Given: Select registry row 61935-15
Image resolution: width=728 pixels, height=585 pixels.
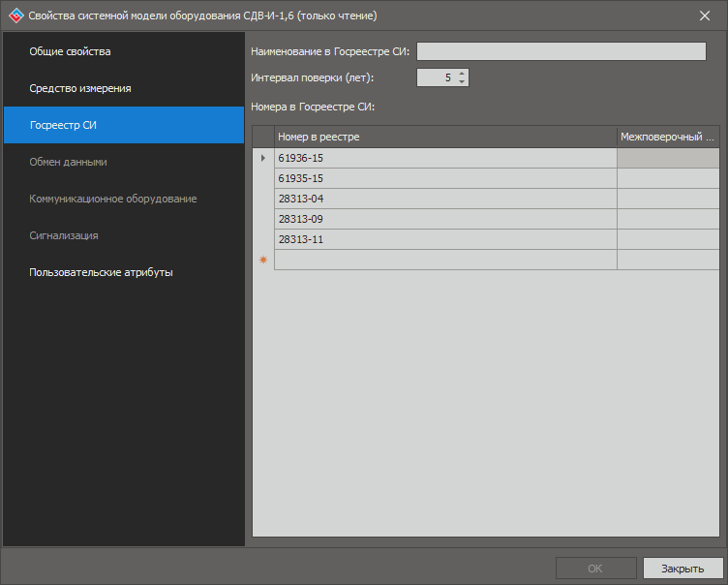Looking at the screenshot, I should [445, 178].
